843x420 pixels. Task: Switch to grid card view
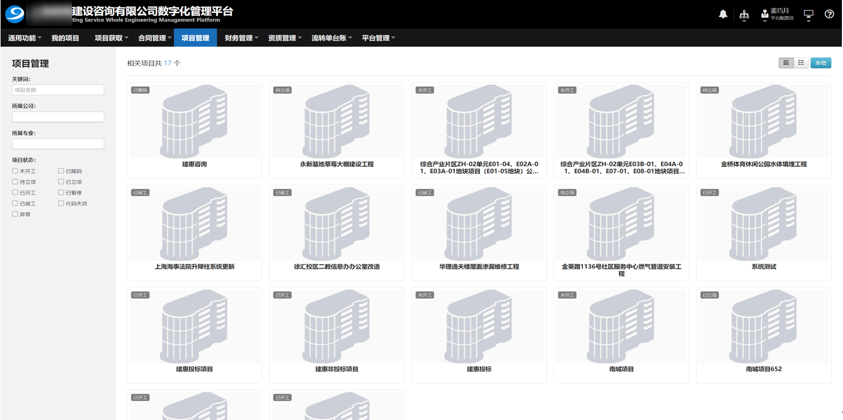786,63
